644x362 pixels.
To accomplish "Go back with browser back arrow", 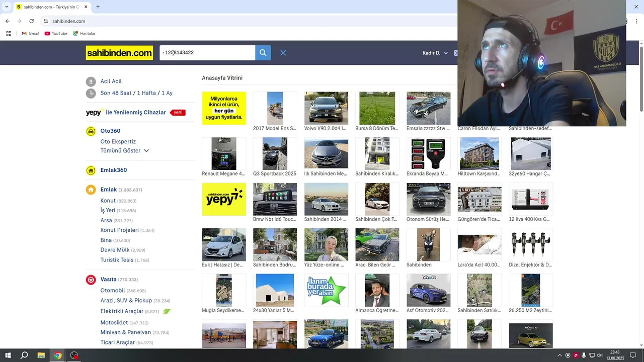I will click(7, 21).
